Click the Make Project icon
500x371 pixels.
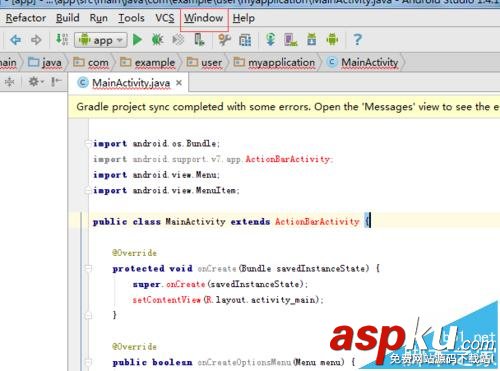[62, 40]
